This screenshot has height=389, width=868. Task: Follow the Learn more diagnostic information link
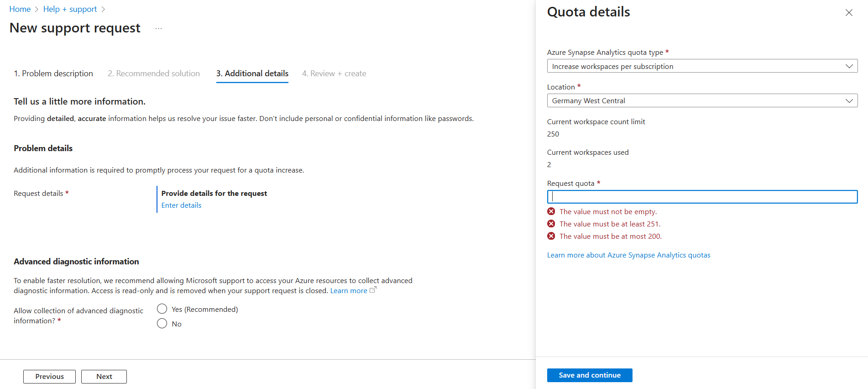pos(349,291)
